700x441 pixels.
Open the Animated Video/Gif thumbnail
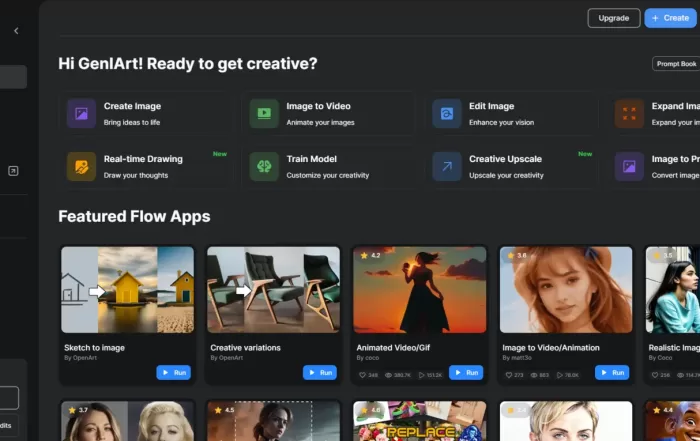420,290
